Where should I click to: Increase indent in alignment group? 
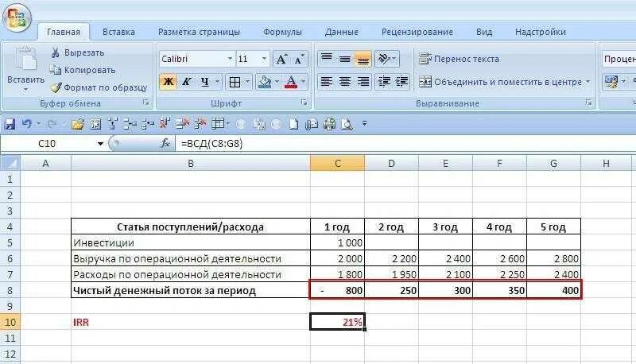pyautogui.click(x=401, y=82)
